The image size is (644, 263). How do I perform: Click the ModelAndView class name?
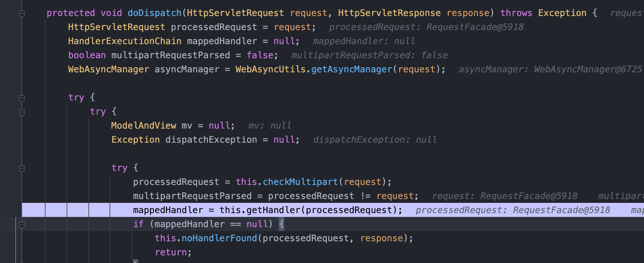click(x=144, y=126)
